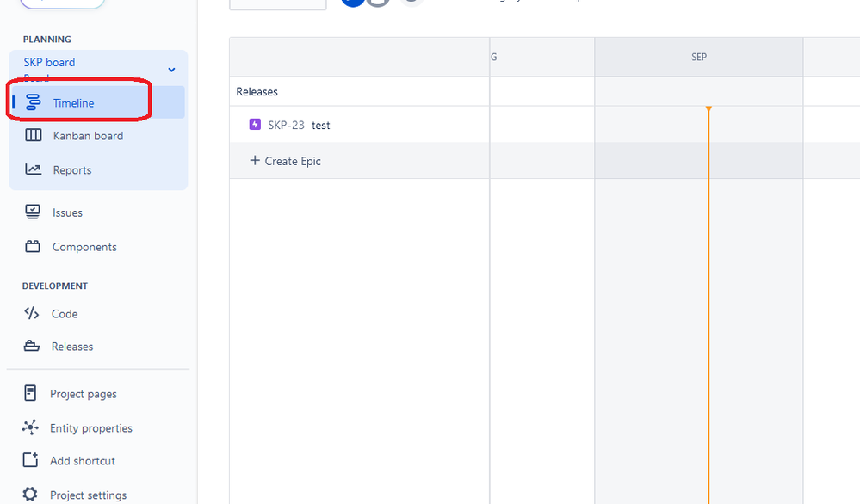Click the Project settings gear icon
860x504 pixels.
click(30, 495)
